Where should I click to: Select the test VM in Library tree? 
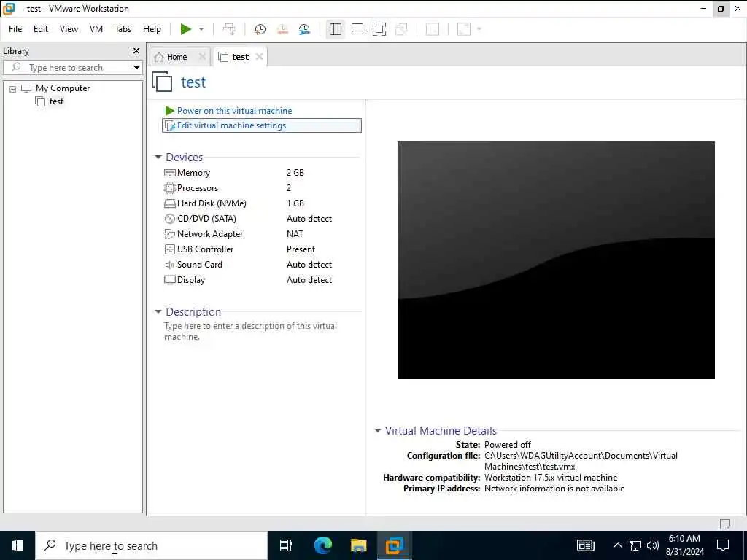pyautogui.click(x=56, y=101)
